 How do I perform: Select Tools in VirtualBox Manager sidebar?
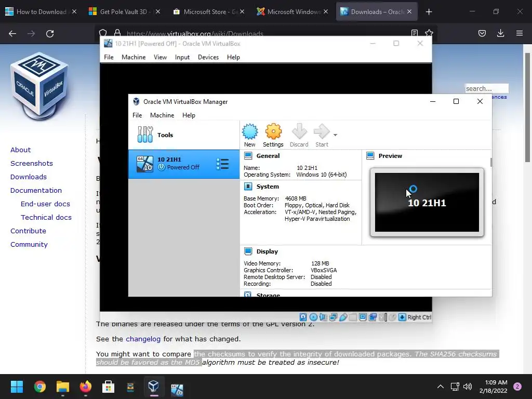[x=183, y=135]
